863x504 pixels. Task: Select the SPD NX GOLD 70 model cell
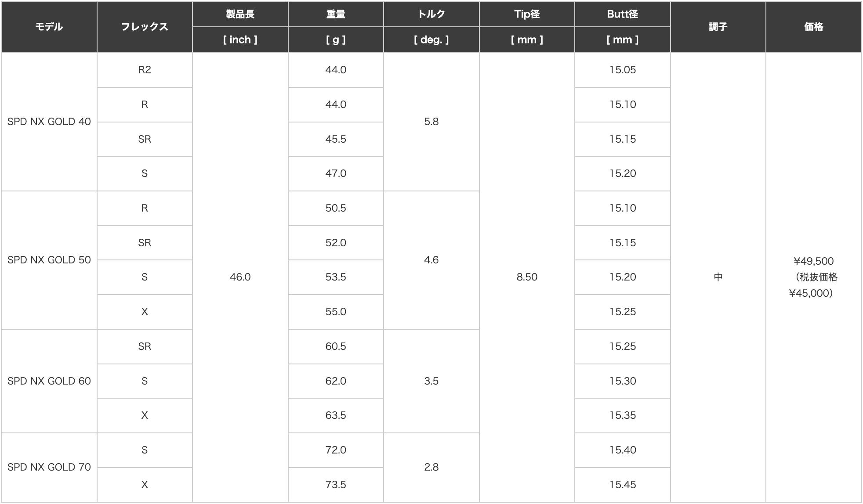(x=49, y=467)
